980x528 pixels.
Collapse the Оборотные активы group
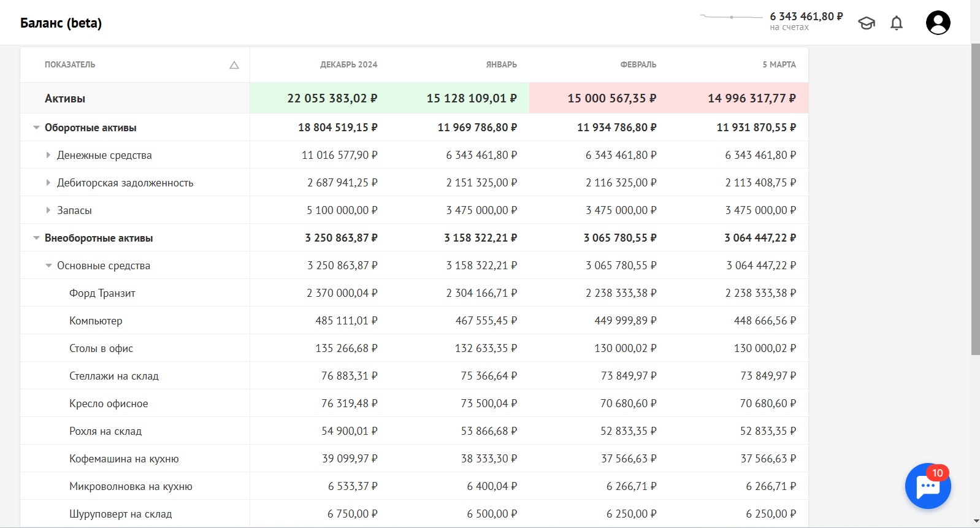coord(37,128)
